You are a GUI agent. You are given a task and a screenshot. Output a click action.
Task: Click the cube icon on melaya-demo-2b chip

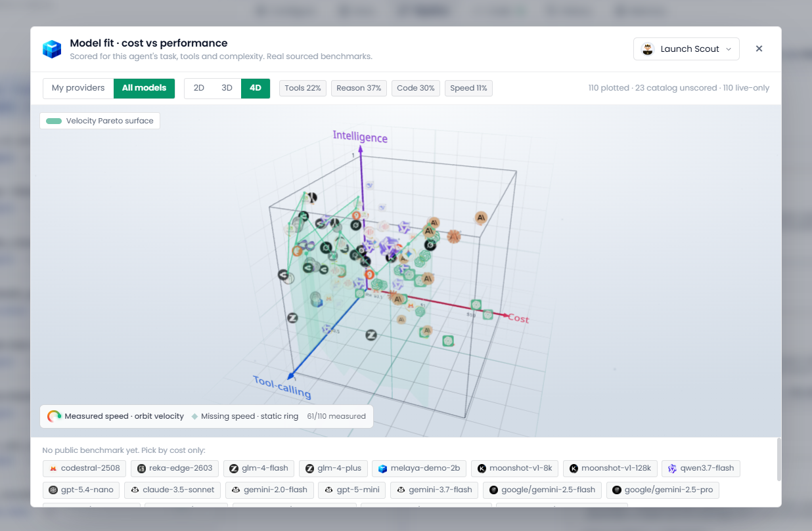382,469
